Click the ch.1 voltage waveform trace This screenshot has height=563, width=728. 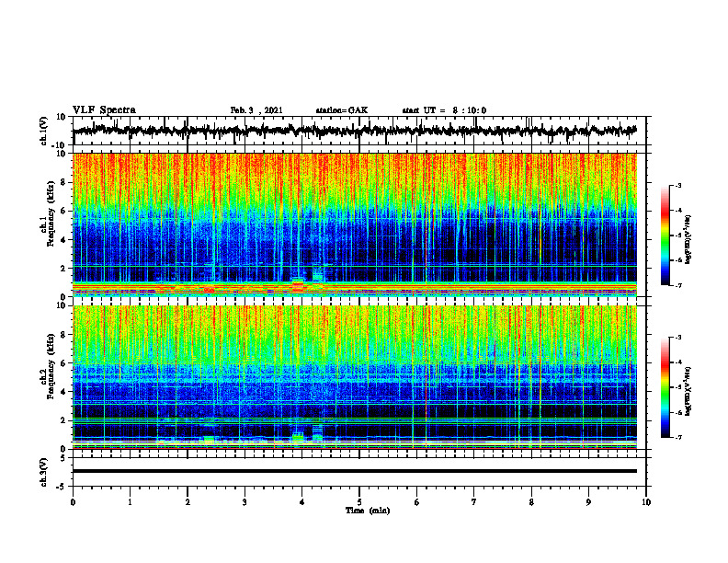pos(354,131)
